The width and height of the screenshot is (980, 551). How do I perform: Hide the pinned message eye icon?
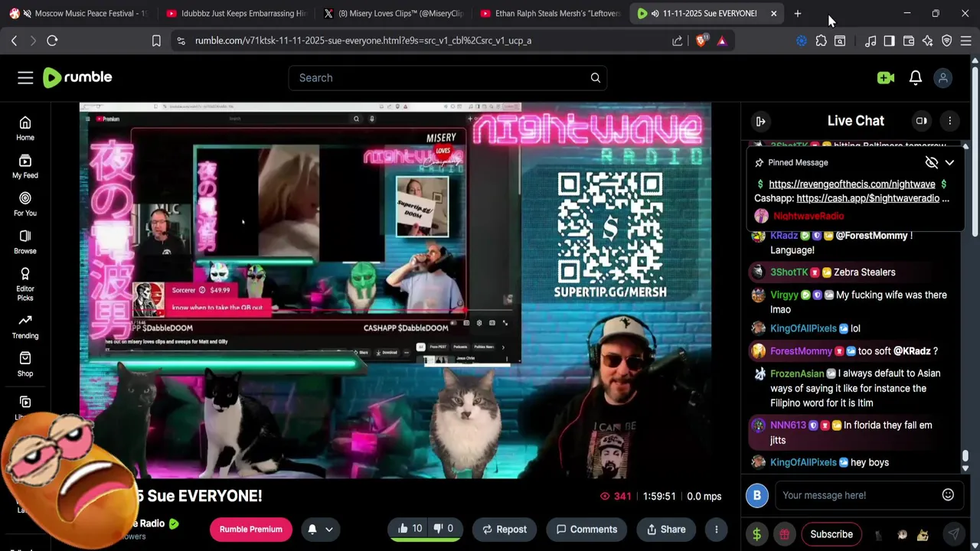click(x=931, y=162)
